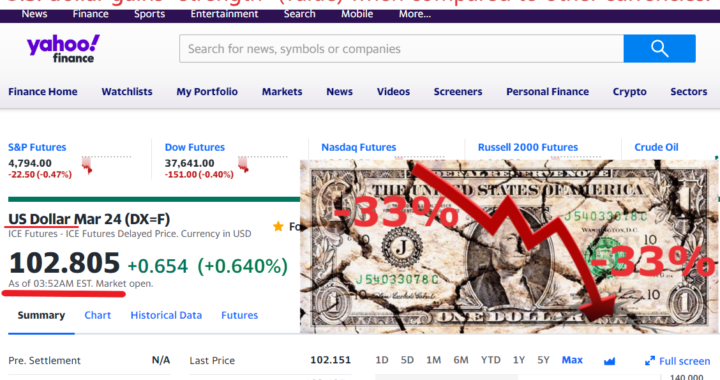Switch to the Chart tab
The width and height of the screenshot is (720, 380).
(x=97, y=315)
